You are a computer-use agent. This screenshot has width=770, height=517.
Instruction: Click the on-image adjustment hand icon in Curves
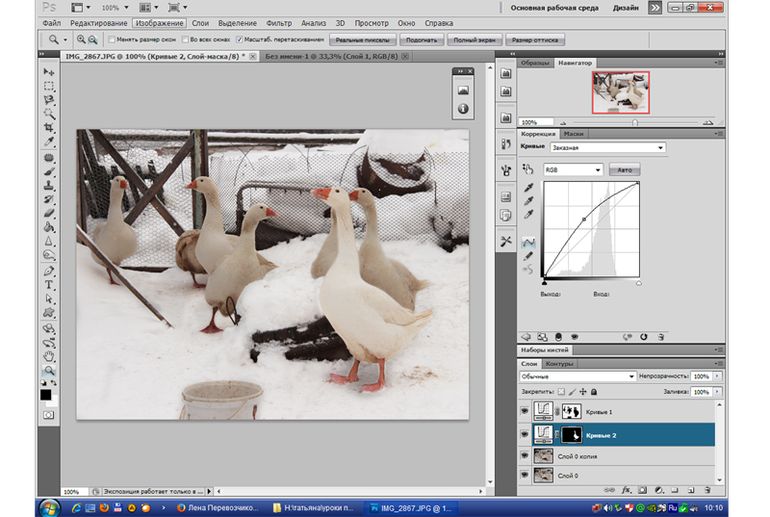tap(529, 169)
